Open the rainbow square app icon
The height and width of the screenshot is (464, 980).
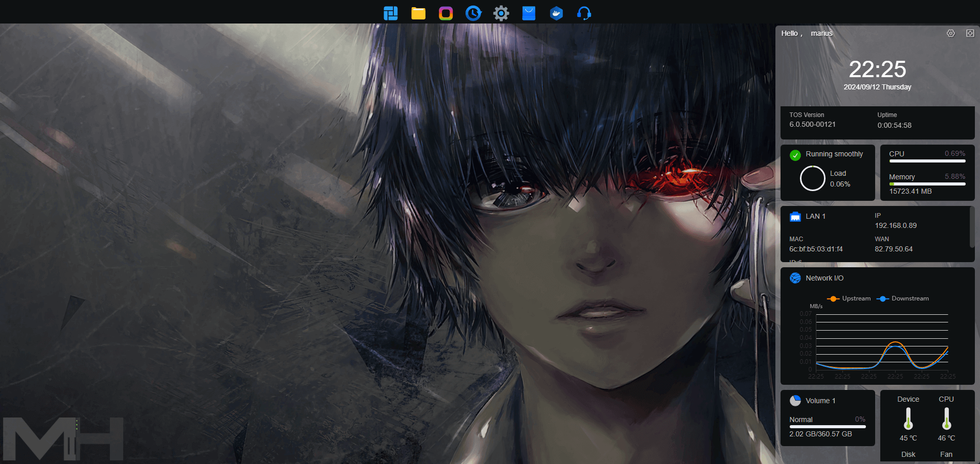[446, 13]
